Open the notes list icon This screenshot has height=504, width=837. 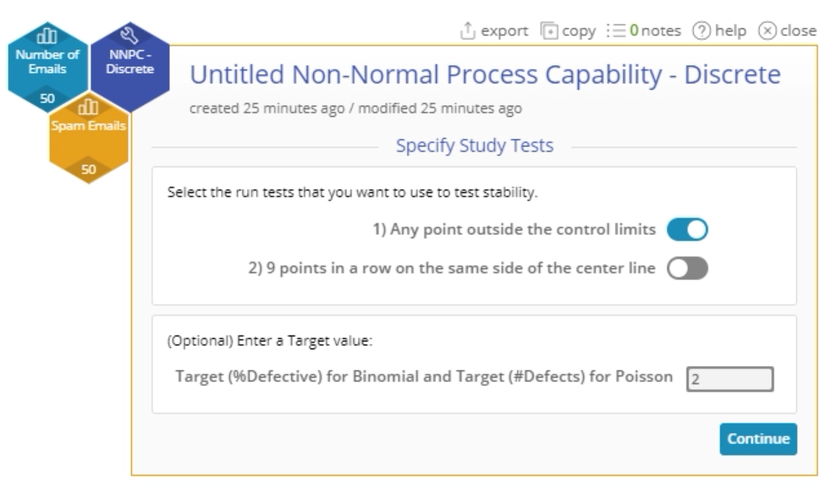[x=616, y=31]
